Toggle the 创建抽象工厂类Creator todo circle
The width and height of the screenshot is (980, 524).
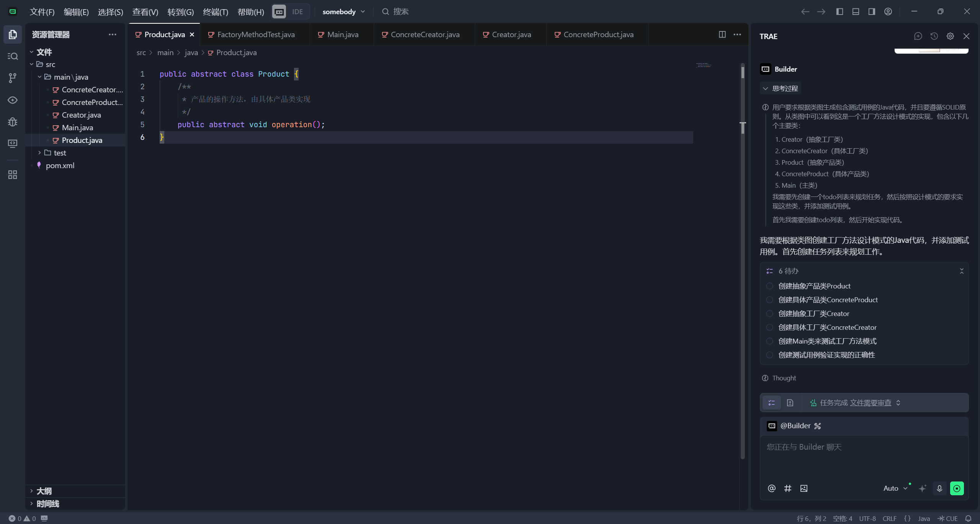(769, 314)
